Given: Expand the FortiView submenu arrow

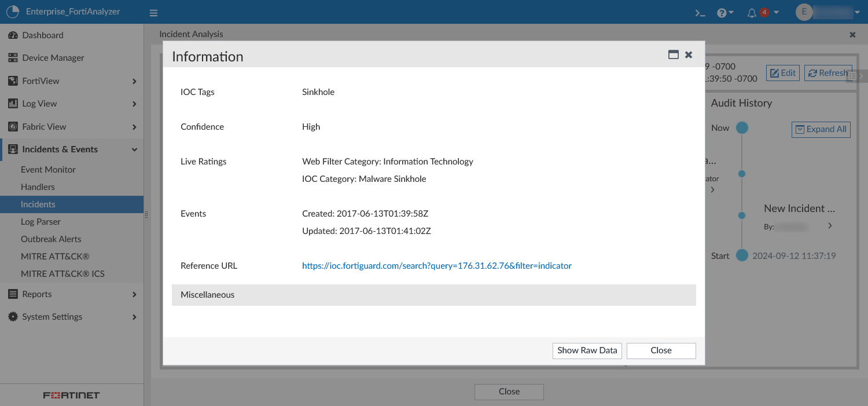Looking at the screenshot, I should coord(134,81).
